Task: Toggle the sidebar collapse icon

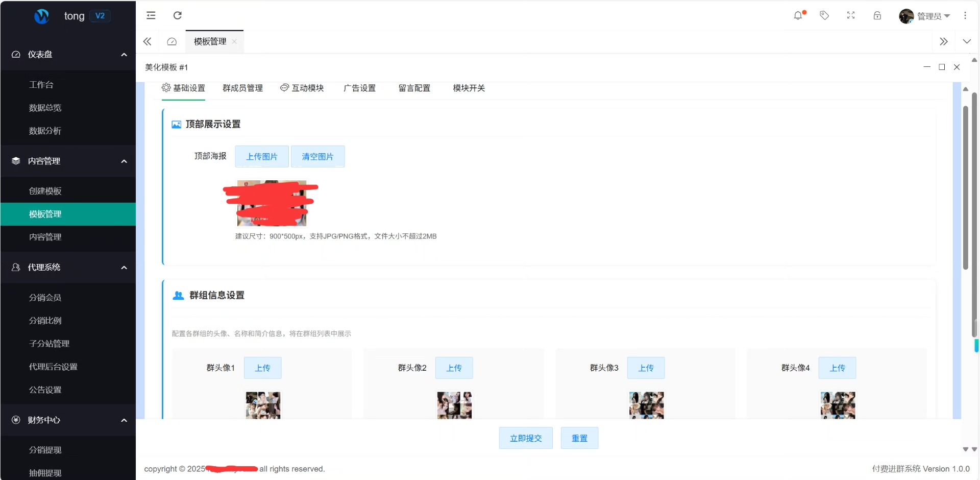Action: (151, 15)
